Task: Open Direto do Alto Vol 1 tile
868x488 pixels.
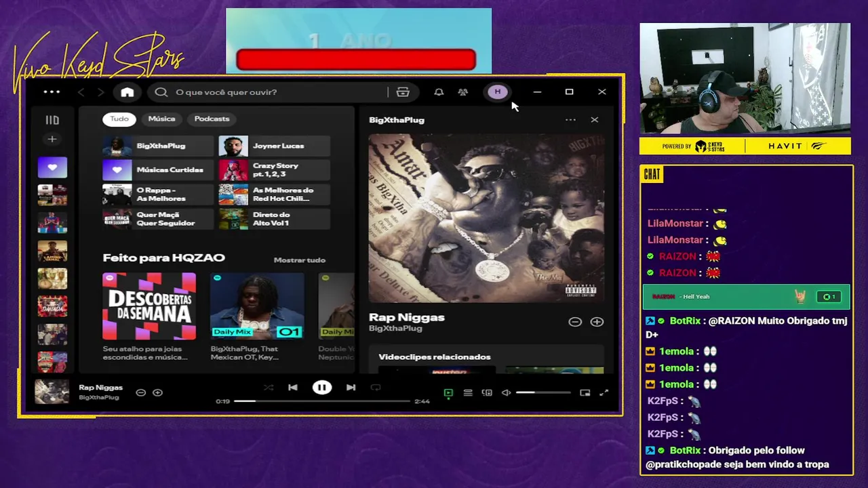Action: [275, 219]
